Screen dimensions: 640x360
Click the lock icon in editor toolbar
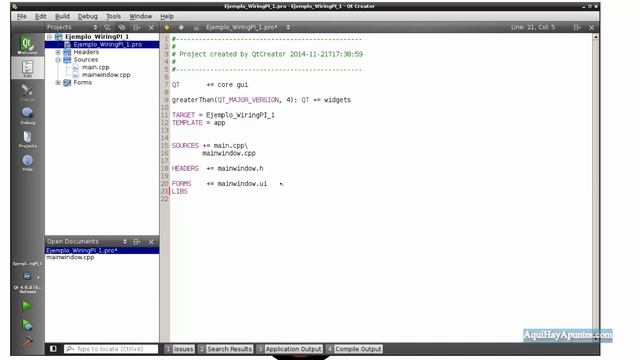tap(196, 27)
